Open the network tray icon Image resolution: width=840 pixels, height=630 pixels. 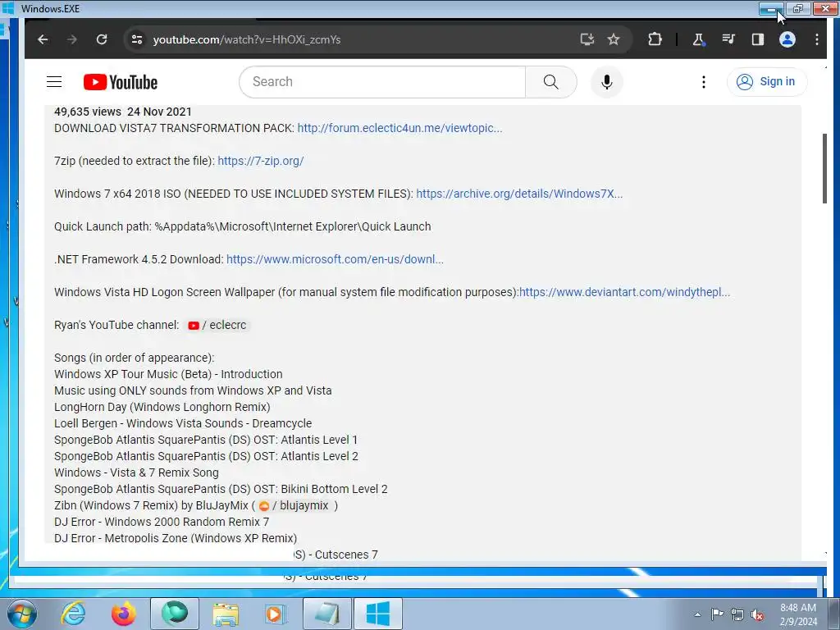[x=737, y=614]
